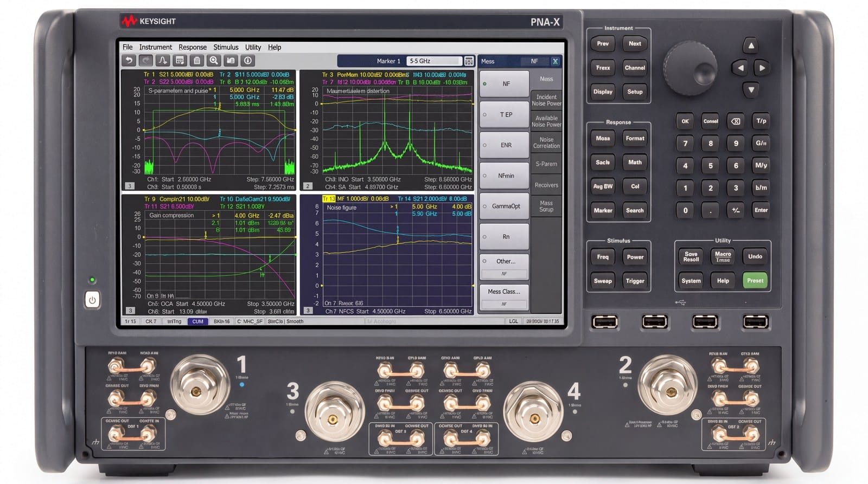Push the down arrow key near the knob
The height and width of the screenshot is (484, 868).
click(751, 89)
